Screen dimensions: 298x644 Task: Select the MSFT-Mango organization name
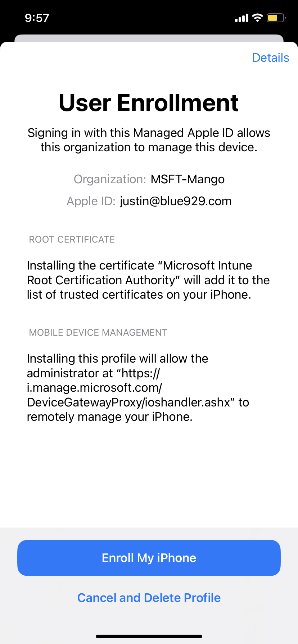point(188,179)
